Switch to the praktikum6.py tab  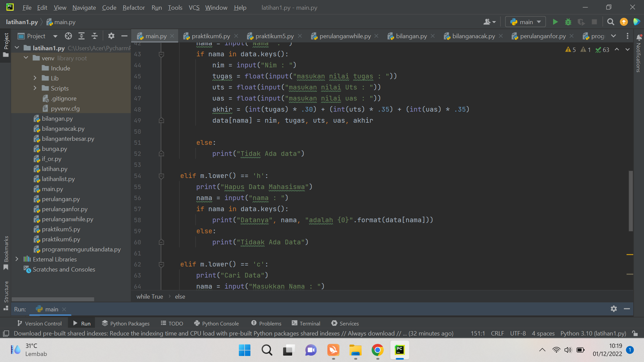pos(211,36)
